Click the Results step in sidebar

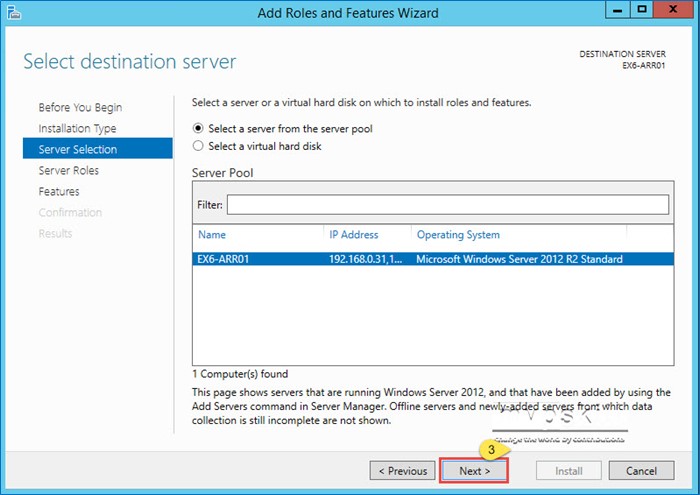tap(55, 233)
